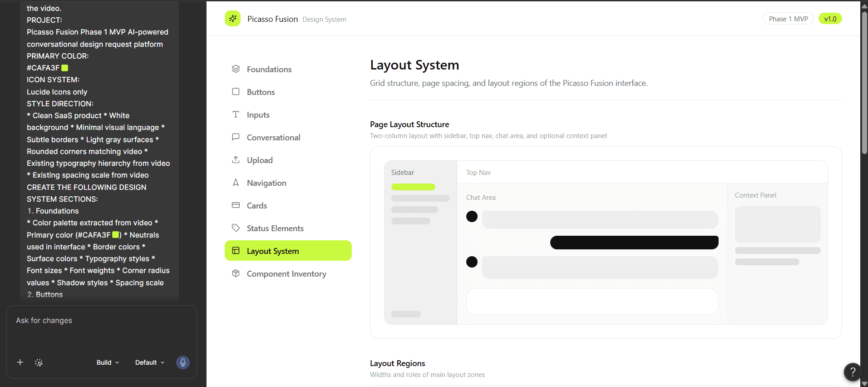Click the Page Layout Structure heading
This screenshot has width=868, height=387.
tap(409, 124)
